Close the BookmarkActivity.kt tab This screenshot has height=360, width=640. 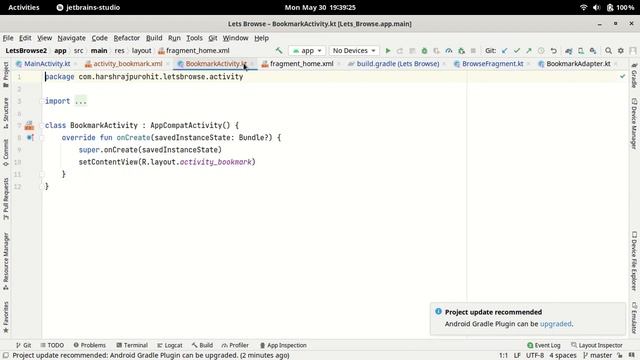(x=253, y=64)
